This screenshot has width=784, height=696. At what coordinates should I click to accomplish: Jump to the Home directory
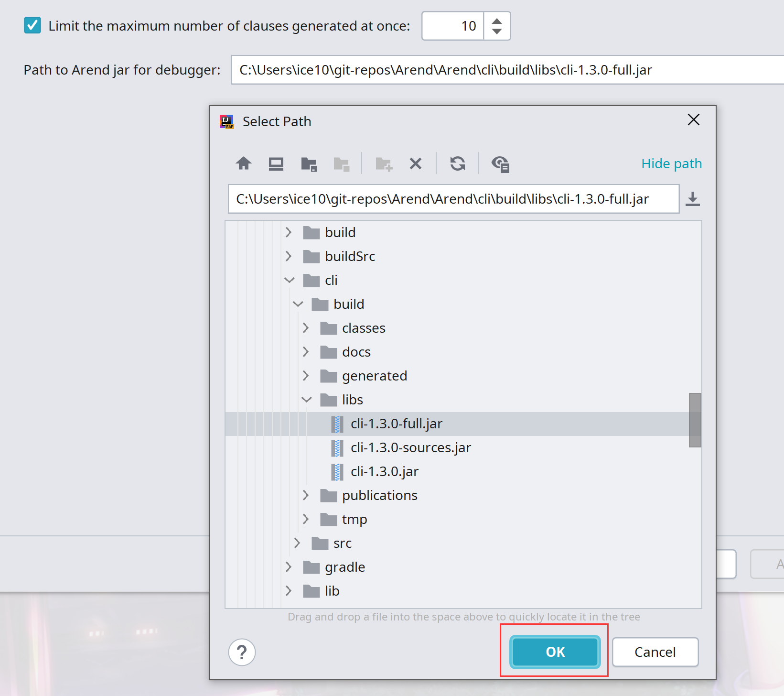244,163
